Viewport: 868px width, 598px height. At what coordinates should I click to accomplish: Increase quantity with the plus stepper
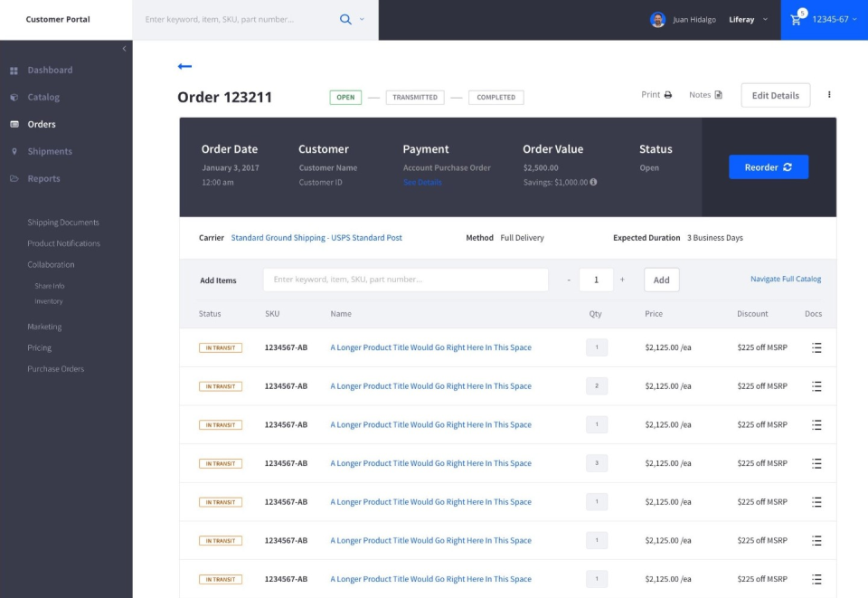(621, 280)
